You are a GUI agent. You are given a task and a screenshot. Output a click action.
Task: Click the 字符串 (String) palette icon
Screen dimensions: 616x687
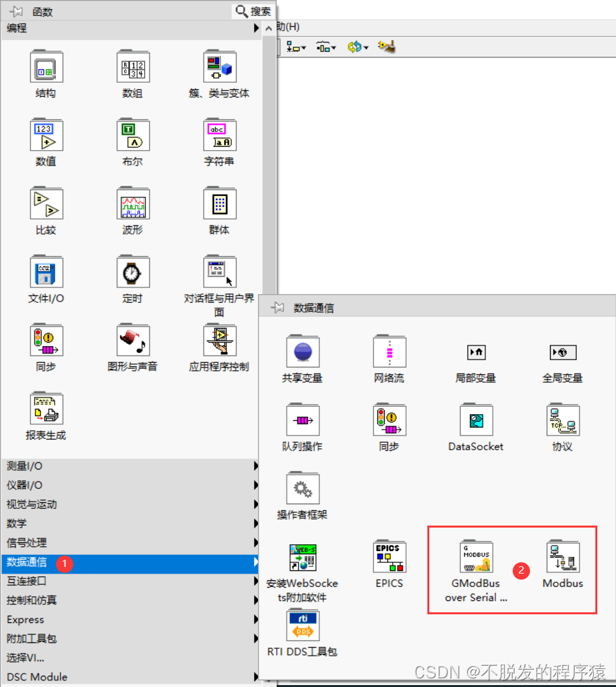tap(219, 135)
